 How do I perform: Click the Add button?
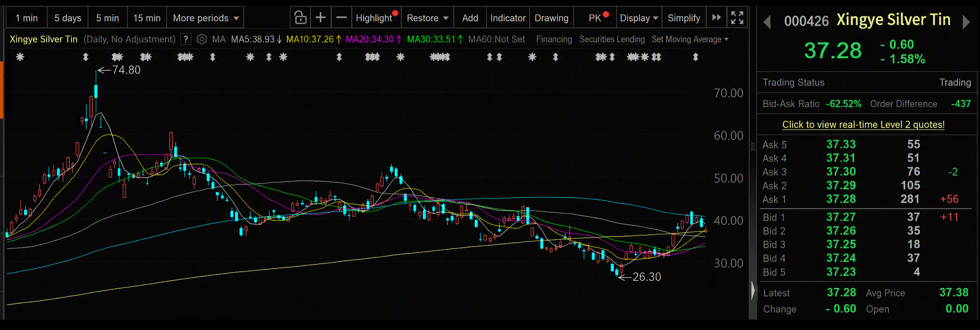click(x=470, y=18)
